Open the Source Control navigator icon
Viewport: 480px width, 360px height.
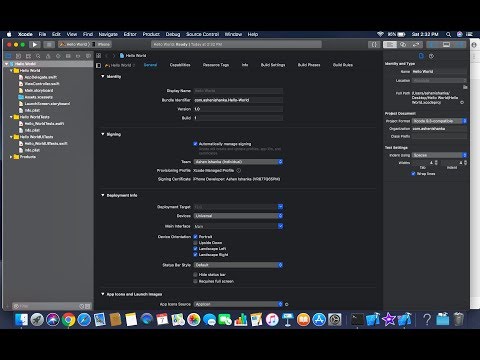[x=18, y=56]
